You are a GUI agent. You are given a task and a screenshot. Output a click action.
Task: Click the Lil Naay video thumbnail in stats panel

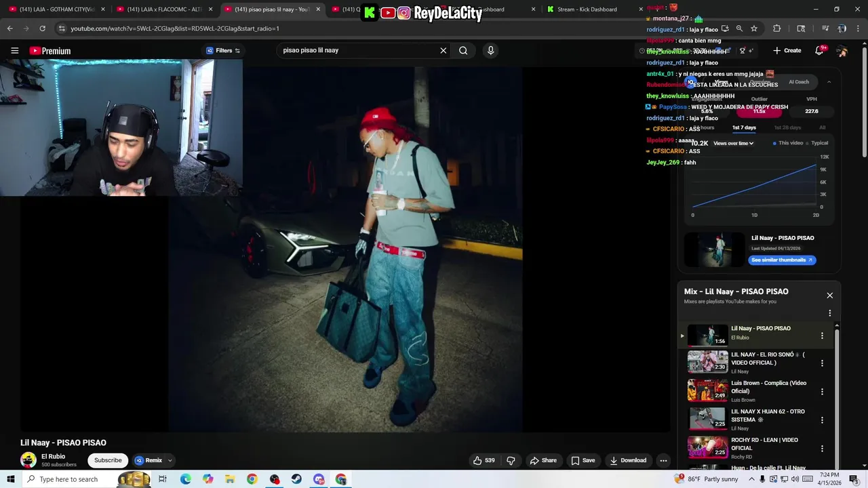pos(714,249)
